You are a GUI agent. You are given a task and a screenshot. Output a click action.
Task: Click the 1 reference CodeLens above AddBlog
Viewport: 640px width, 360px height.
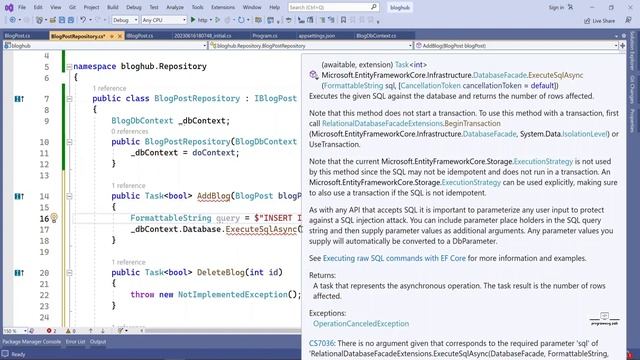[128, 186]
